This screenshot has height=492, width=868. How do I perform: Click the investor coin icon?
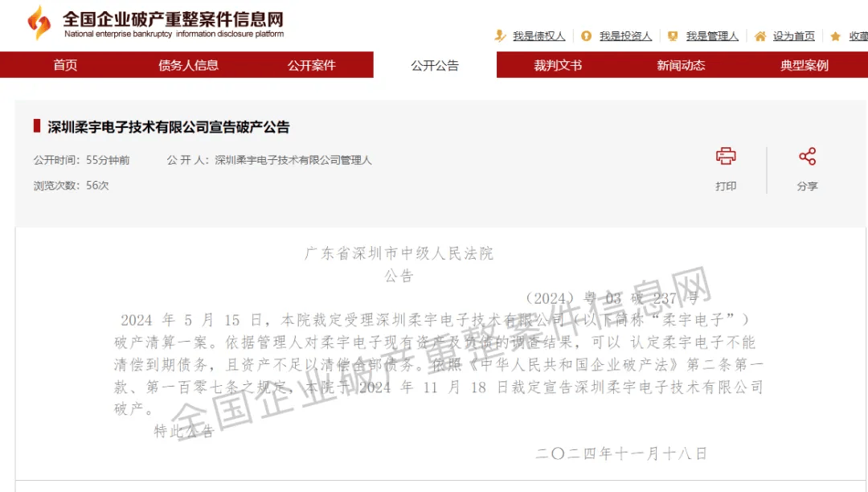(586, 36)
